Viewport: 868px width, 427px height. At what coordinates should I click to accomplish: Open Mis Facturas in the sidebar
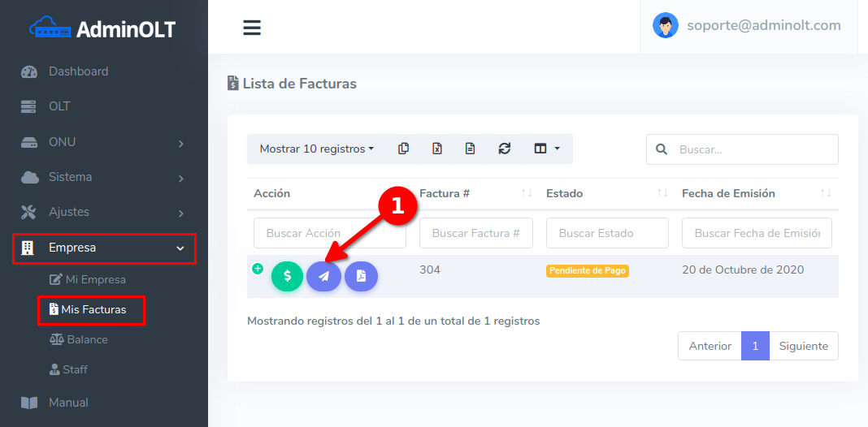point(93,309)
